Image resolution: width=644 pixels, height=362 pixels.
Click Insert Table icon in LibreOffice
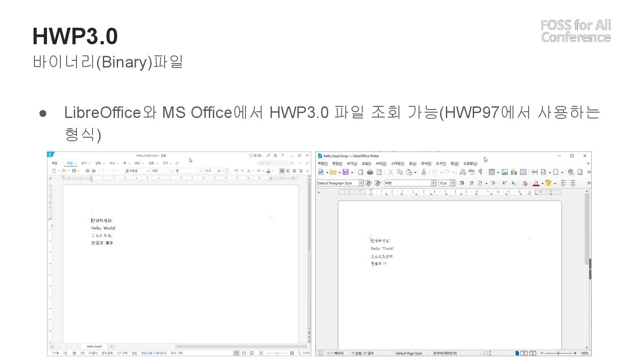click(491, 172)
